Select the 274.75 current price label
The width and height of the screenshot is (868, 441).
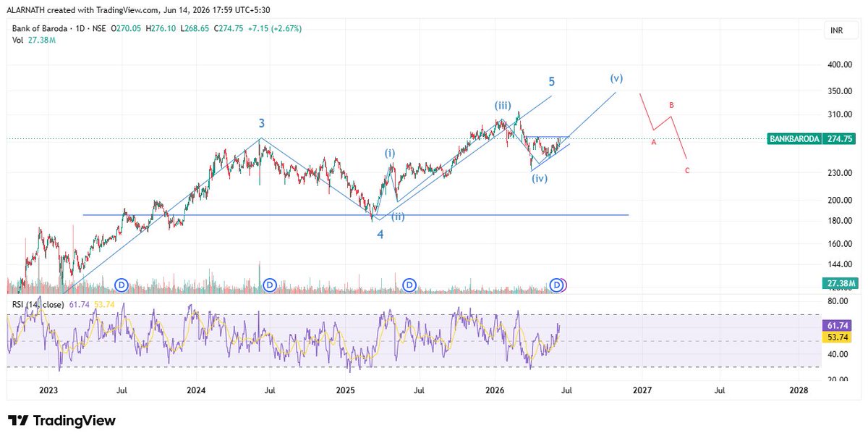tap(839, 138)
